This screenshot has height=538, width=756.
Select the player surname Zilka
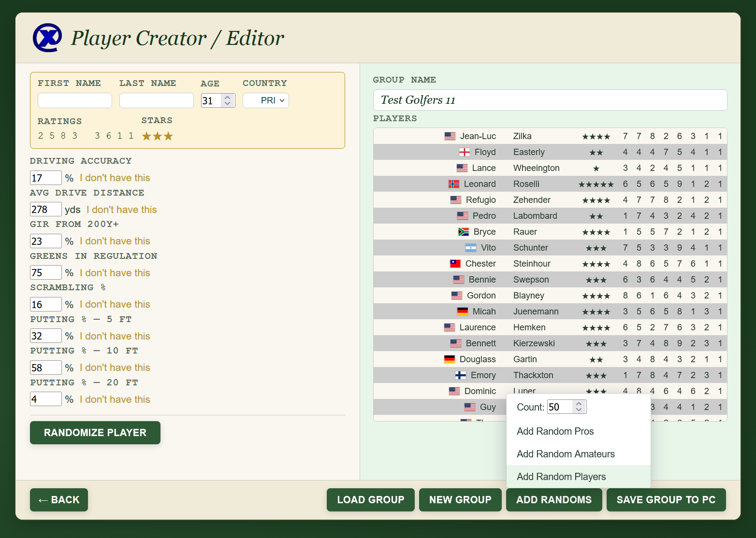point(523,136)
